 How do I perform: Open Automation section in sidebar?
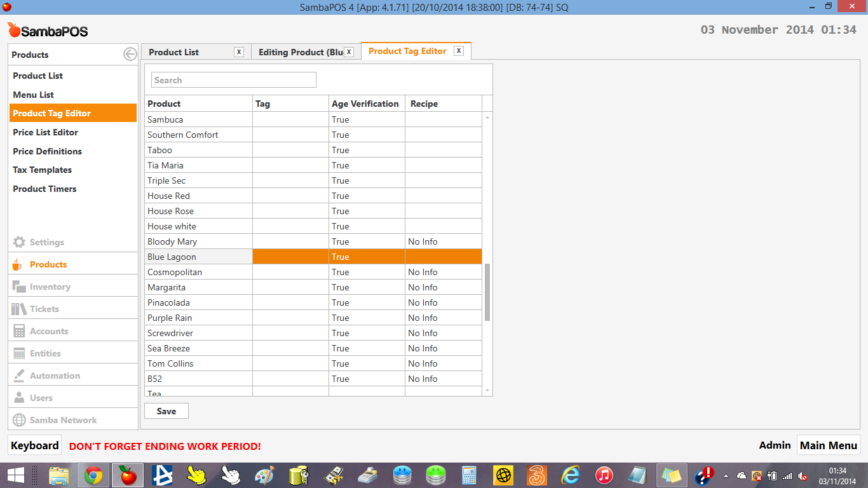[55, 376]
